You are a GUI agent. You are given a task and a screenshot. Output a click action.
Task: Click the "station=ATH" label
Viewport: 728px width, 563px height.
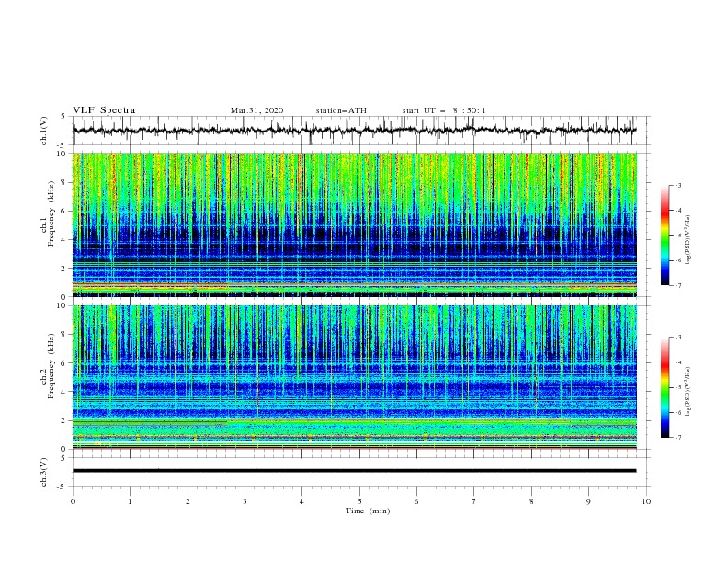point(341,110)
